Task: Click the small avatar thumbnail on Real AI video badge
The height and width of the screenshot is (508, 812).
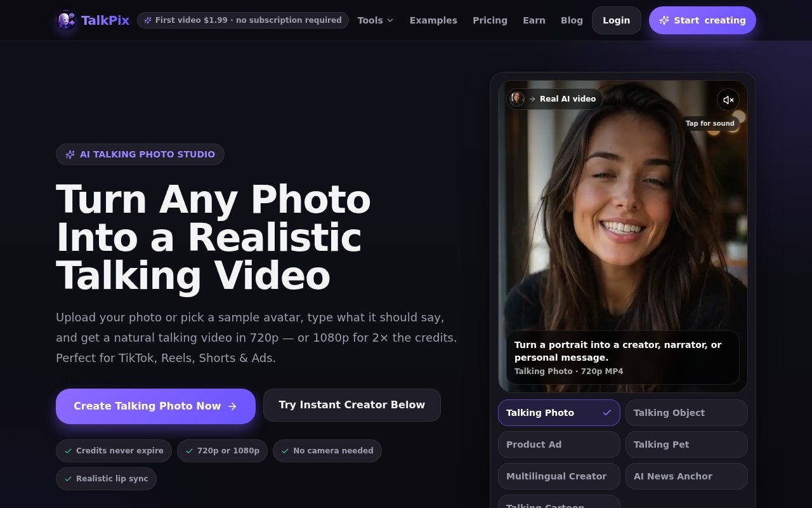Action: coord(518,98)
